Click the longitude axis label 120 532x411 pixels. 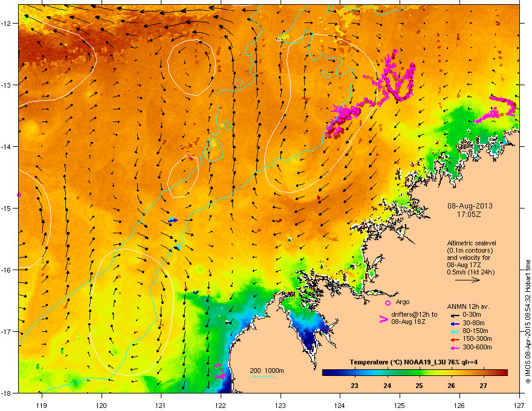[102, 405]
